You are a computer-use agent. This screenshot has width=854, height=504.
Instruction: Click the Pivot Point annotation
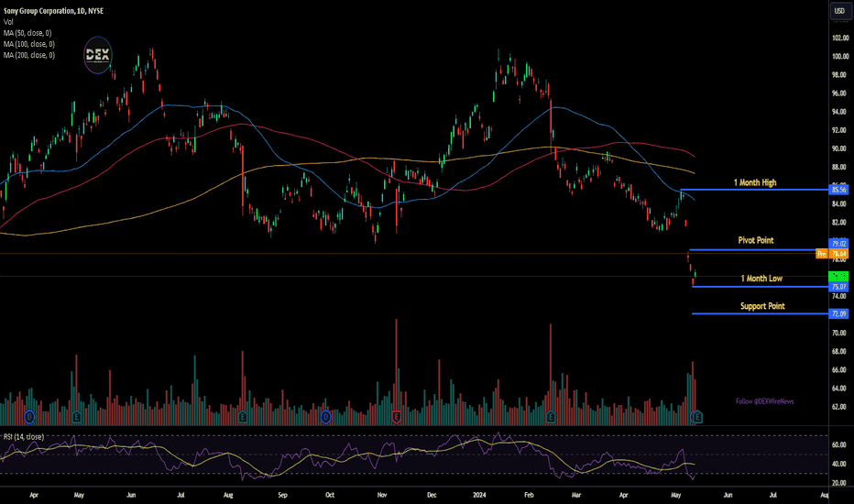[755, 240]
